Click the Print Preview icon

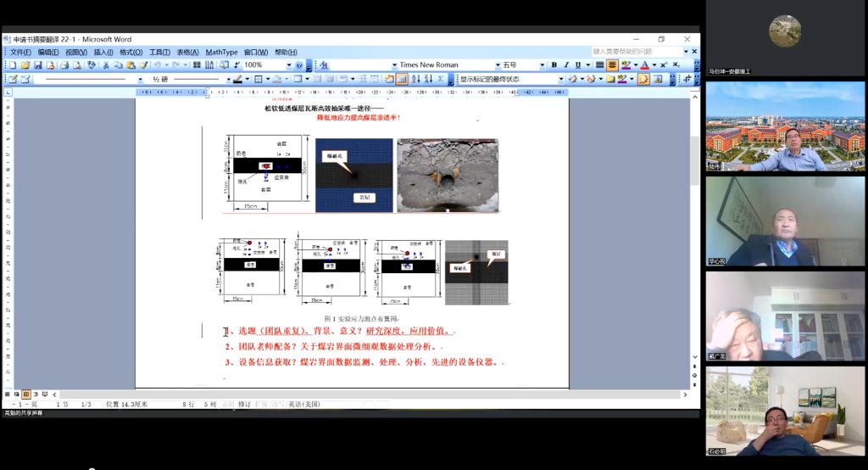(77, 65)
